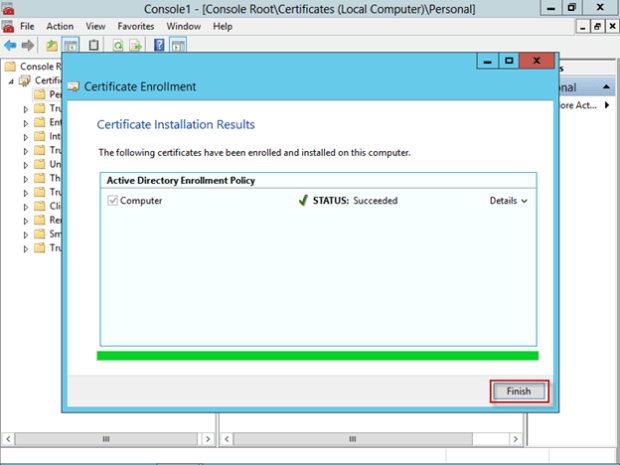Open the File menu
Image resolution: width=620 pixels, height=465 pixels.
point(27,26)
